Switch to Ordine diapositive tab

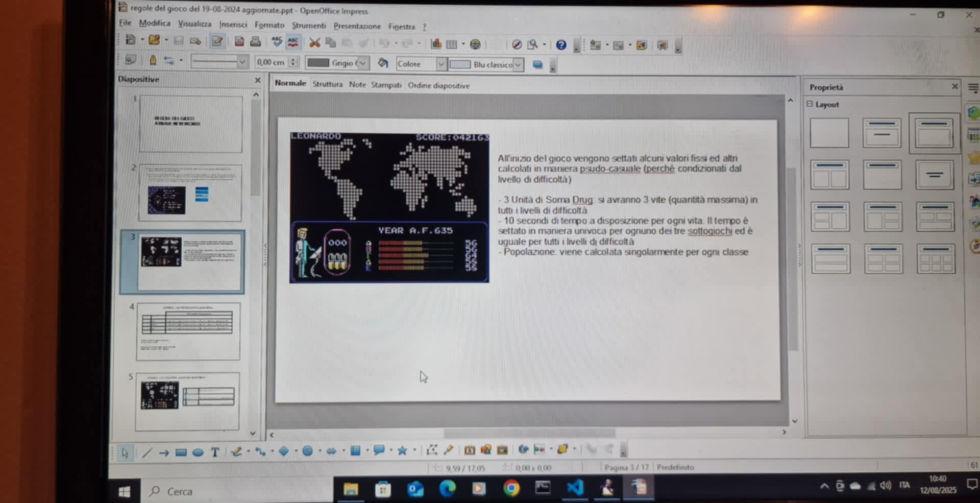click(x=438, y=85)
